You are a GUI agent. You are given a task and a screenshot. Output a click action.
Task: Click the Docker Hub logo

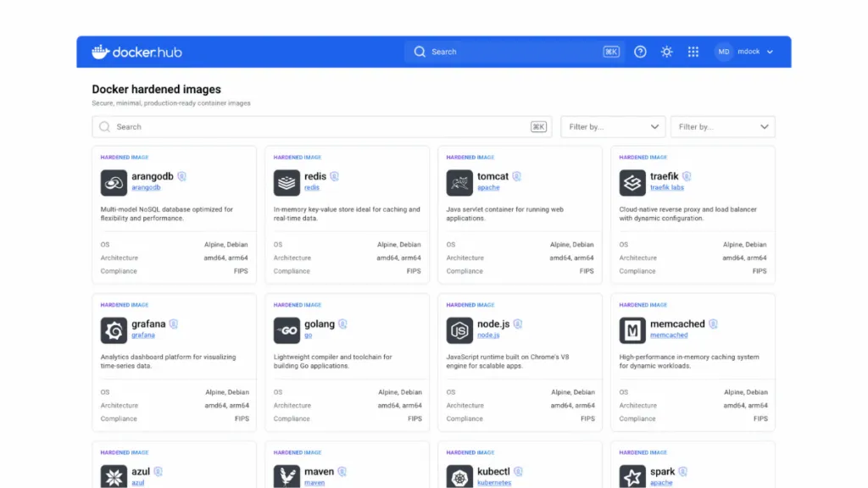point(136,52)
